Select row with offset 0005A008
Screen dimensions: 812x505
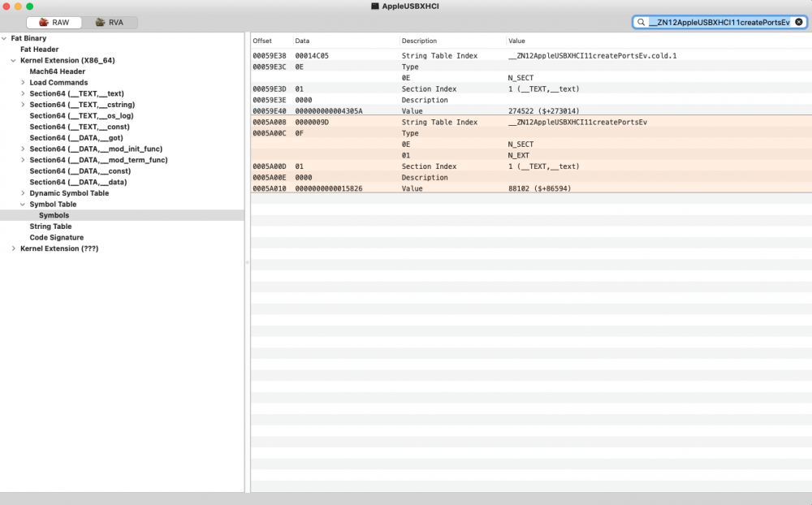tap(531, 123)
